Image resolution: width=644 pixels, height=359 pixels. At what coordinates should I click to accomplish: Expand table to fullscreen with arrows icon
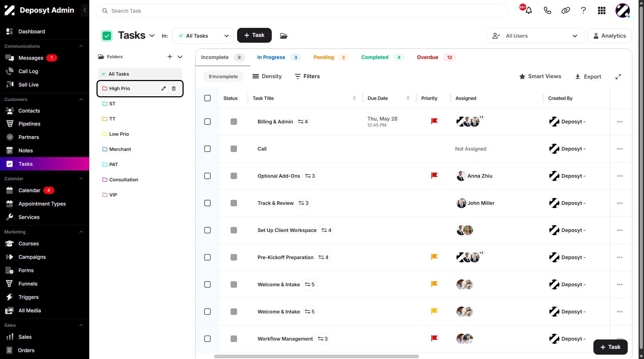618,77
